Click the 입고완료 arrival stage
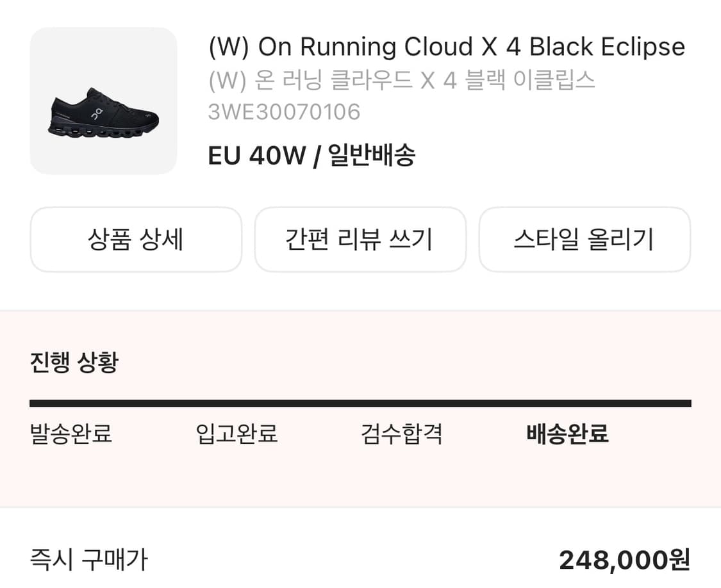 [x=236, y=434]
